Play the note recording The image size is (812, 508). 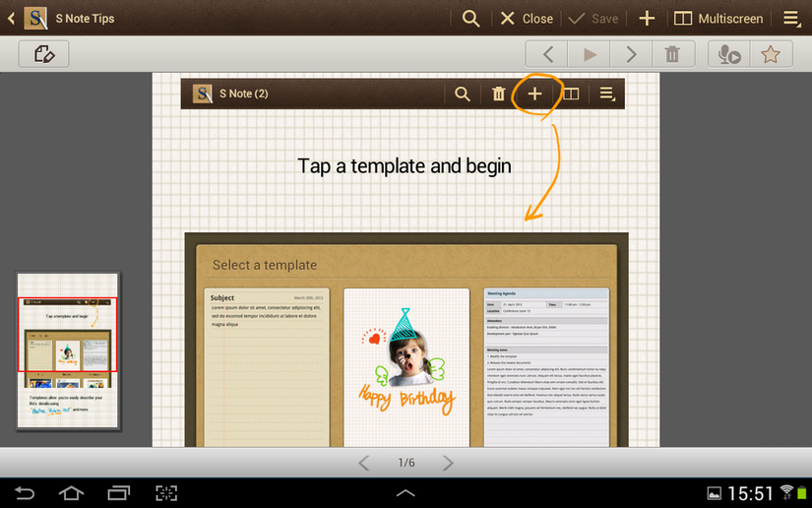[x=590, y=54]
